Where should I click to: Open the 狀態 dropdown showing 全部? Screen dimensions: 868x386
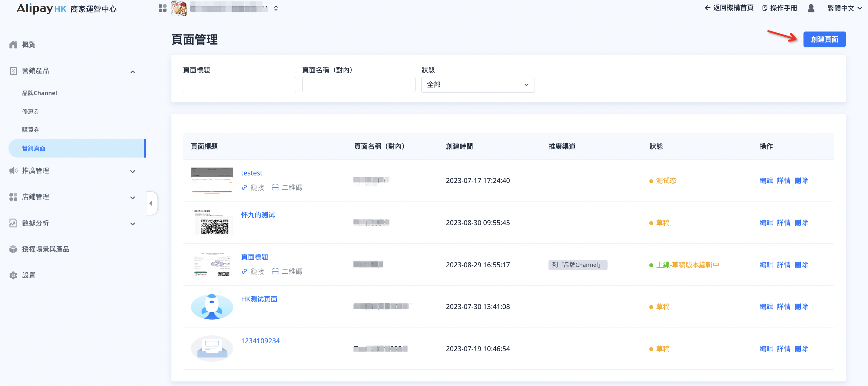pos(478,85)
